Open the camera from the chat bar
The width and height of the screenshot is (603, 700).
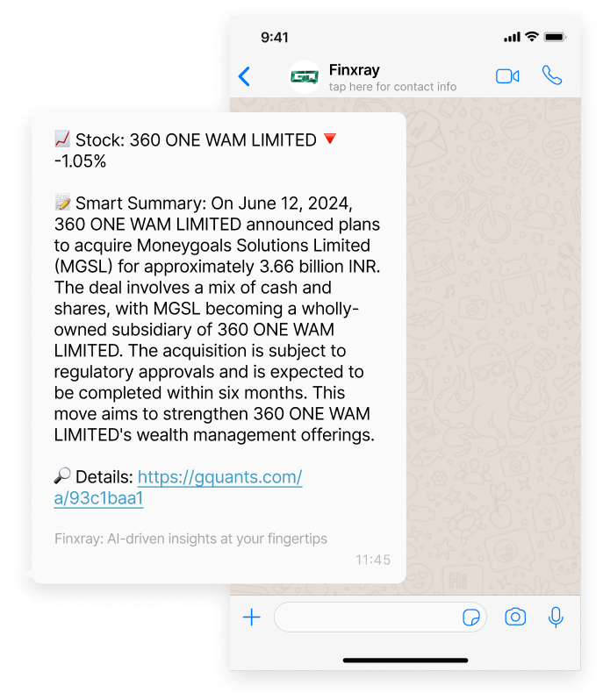pyautogui.click(x=515, y=617)
